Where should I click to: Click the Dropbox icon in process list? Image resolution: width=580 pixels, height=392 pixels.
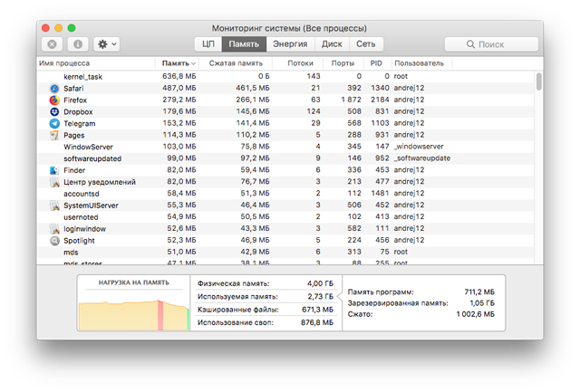[54, 111]
